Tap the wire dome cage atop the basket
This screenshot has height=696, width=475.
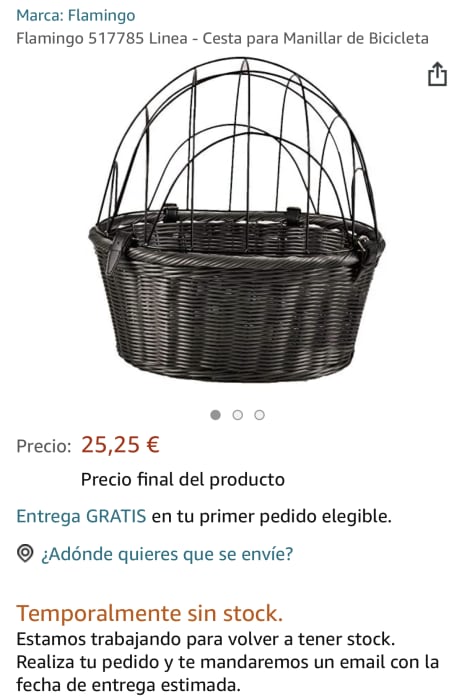click(x=238, y=142)
